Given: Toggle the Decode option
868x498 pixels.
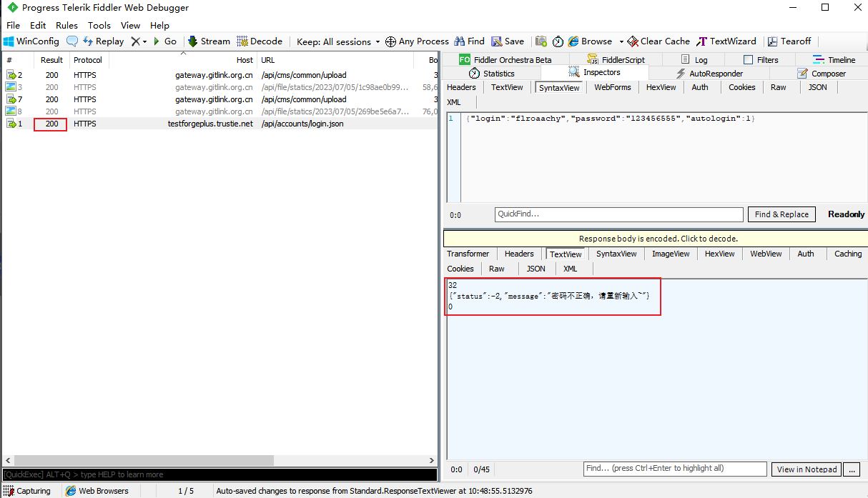Looking at the screenshot, I should tap(260, 41).
